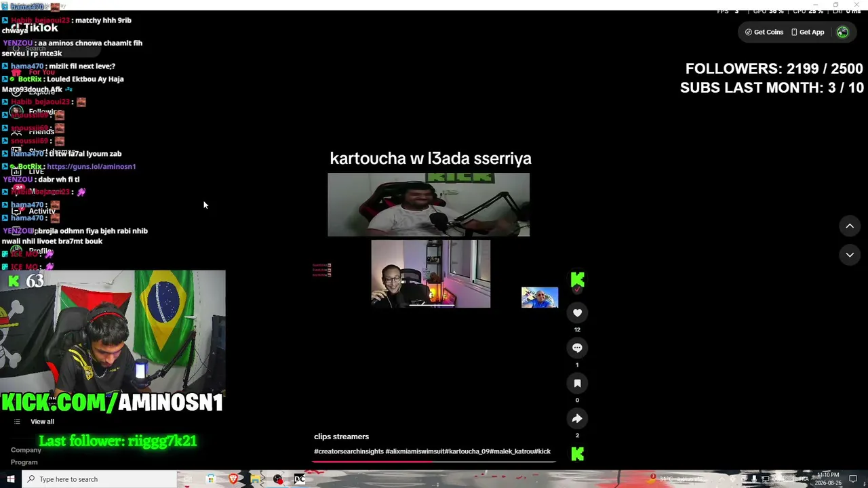Open the TikTok account avatar at top right
The width and height of the screenshot is (868, 488).
pos(842,32)
